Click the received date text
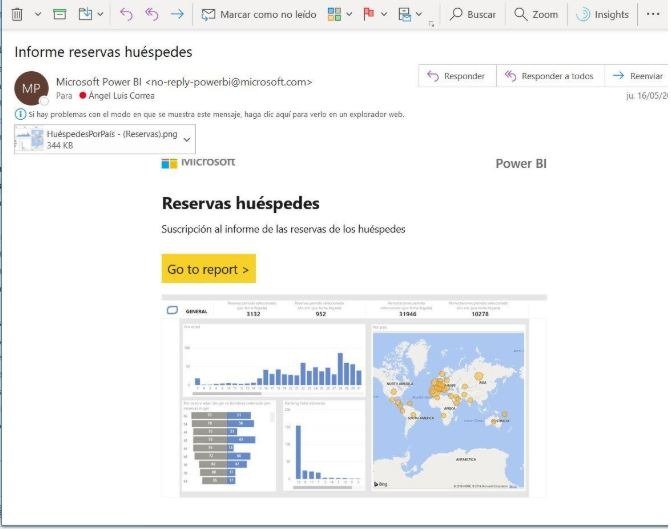Viewport: 671px width, 529px height. pyautogui.click(x=646, y=96)
